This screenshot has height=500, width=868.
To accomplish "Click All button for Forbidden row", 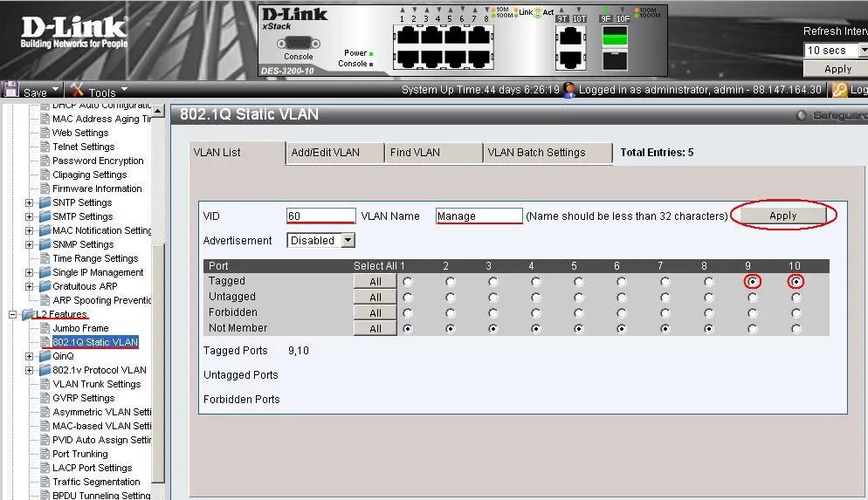I will coord(375,313).
